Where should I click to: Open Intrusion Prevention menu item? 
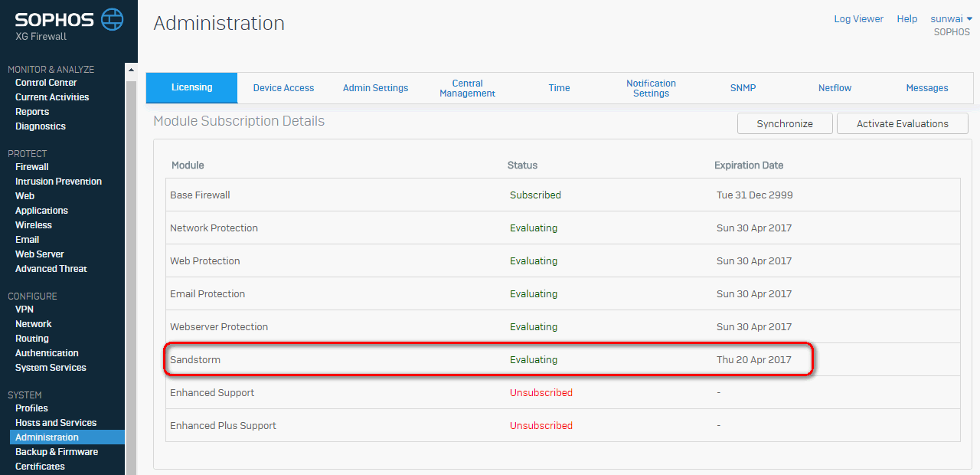(x=58, y=182)
